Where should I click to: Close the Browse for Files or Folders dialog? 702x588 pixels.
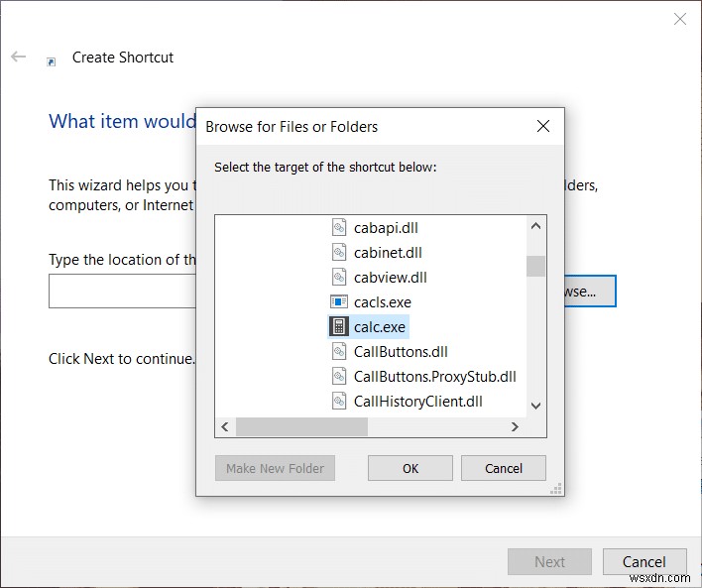[x=543, y=126]
